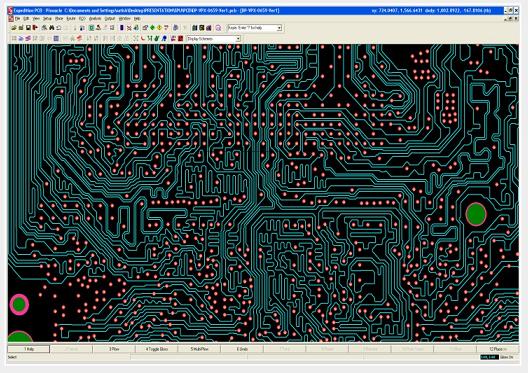The image size is (528, 373).
Task: Select the large green mounting hole on the right
Action: tap(476, 214)
